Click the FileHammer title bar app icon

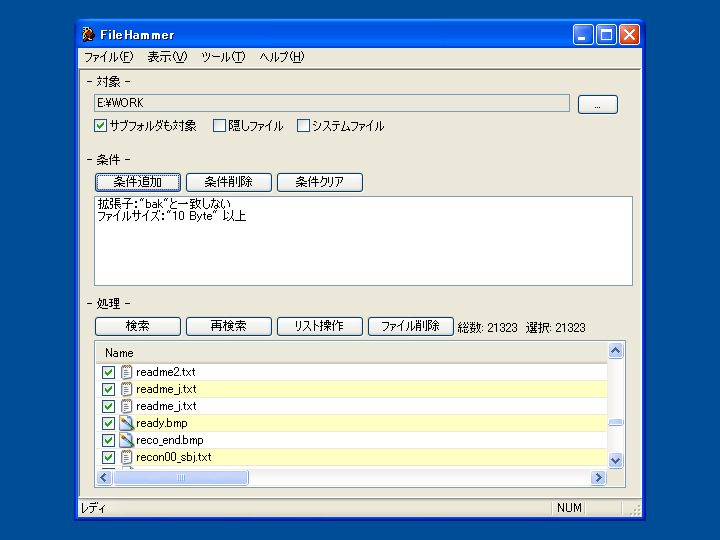(88, 34)
